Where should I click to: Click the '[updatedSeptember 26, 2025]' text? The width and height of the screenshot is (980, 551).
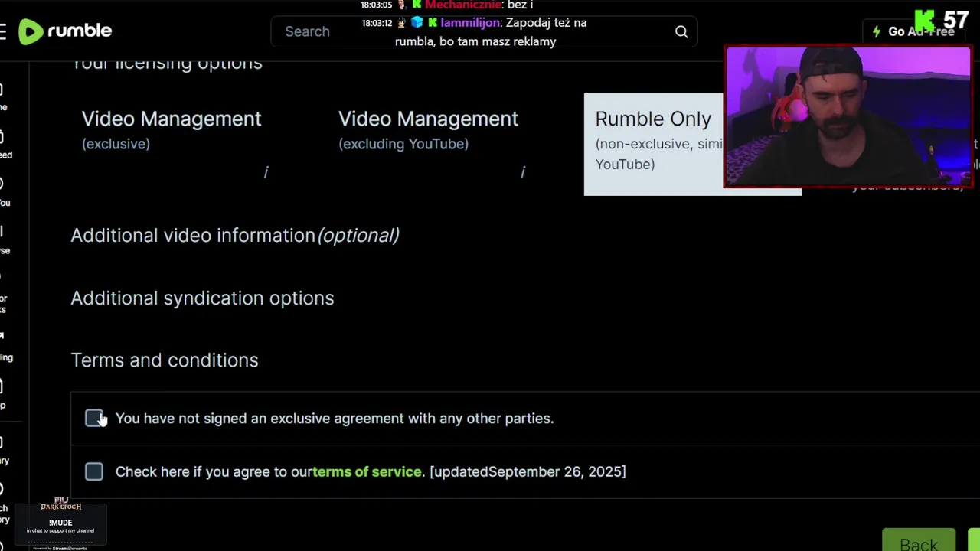coord(528,471)
